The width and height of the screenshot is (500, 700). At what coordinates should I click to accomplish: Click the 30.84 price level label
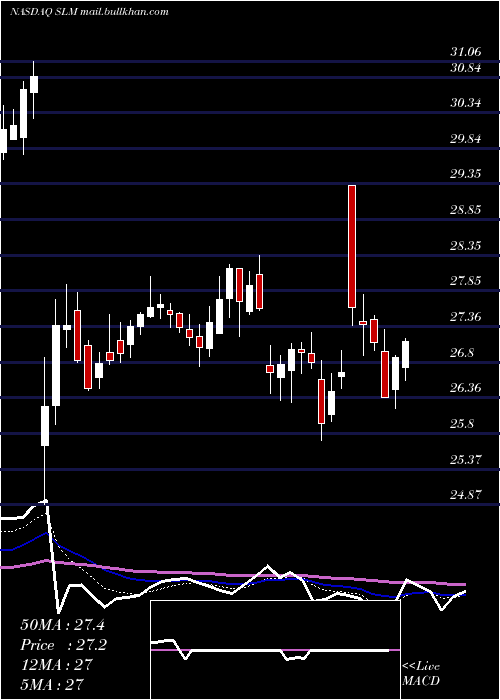[x=466, y=68]
